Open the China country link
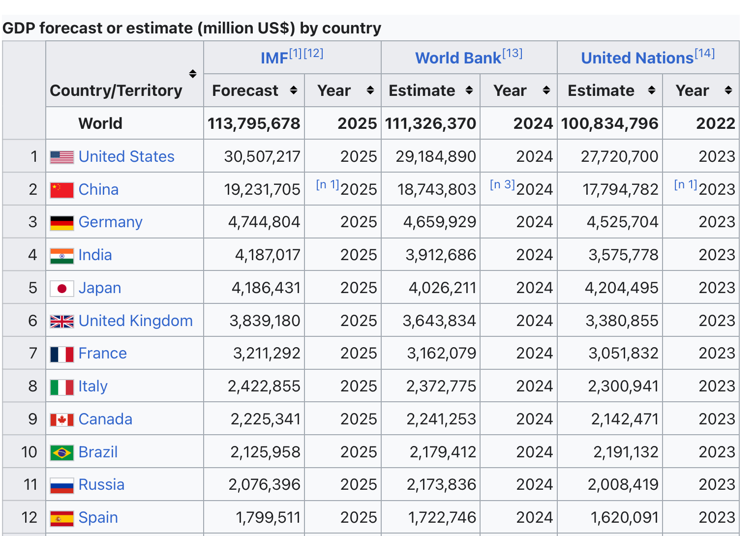The image size is (756, 536). [98, 189]
